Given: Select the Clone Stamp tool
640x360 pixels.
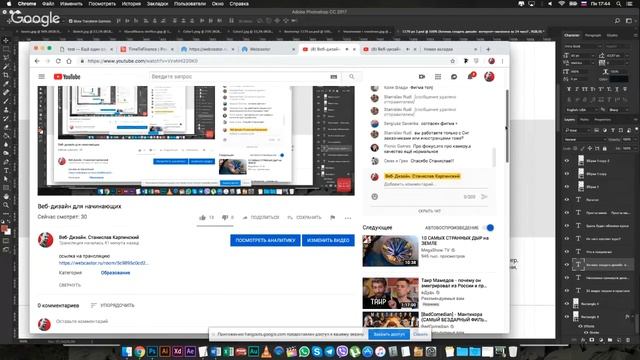Looking at the screenshot, I should click(x=6, y=110).
